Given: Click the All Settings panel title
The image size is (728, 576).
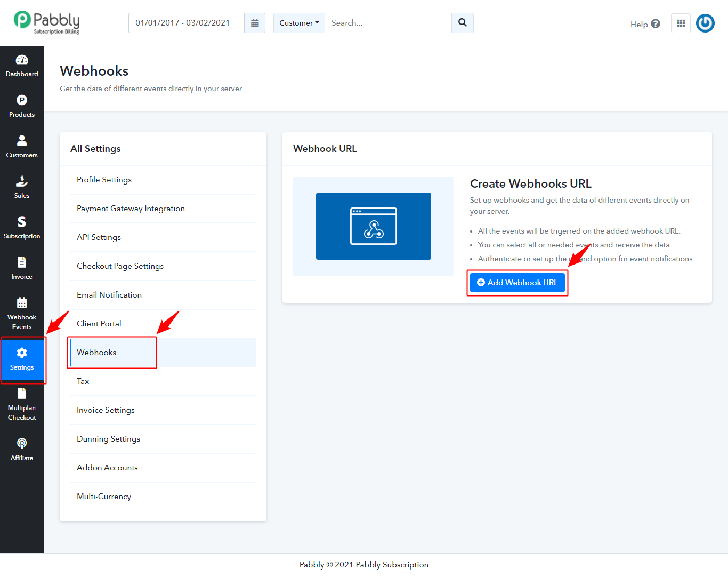Looking at the screenshot, I should pos(95,149).
